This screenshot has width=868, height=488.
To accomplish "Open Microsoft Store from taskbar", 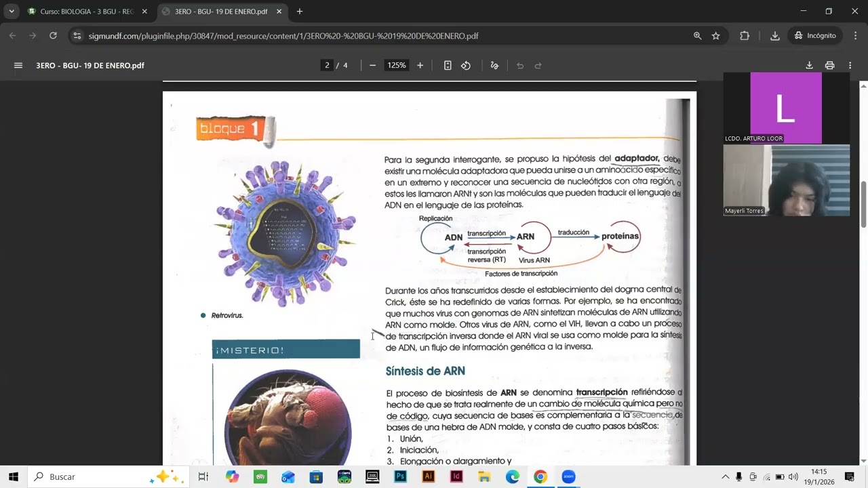I will [316, 476].
